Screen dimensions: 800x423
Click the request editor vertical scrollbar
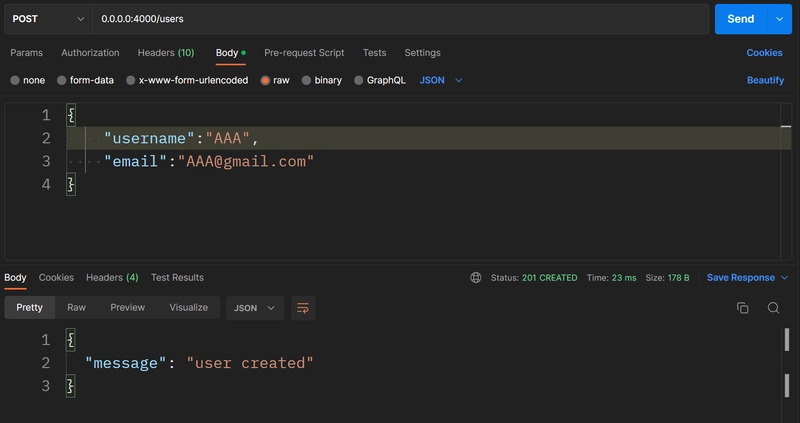786,181
